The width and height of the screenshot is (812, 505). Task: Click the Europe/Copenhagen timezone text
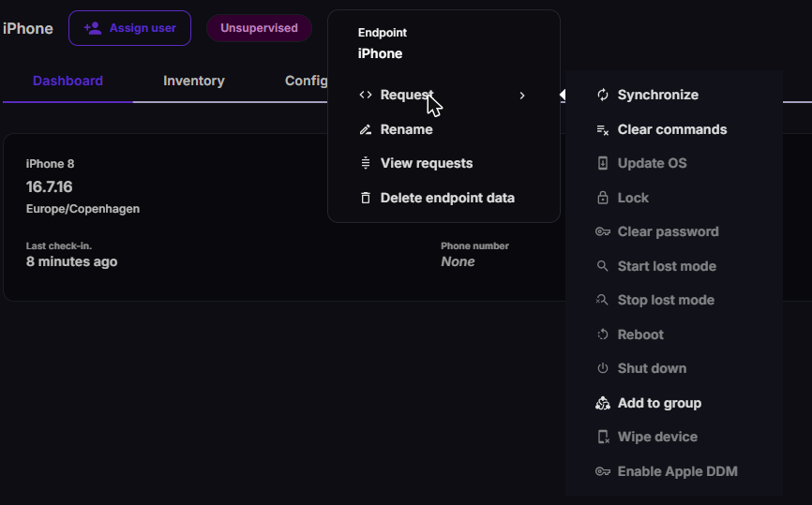(x=83, y=209)
